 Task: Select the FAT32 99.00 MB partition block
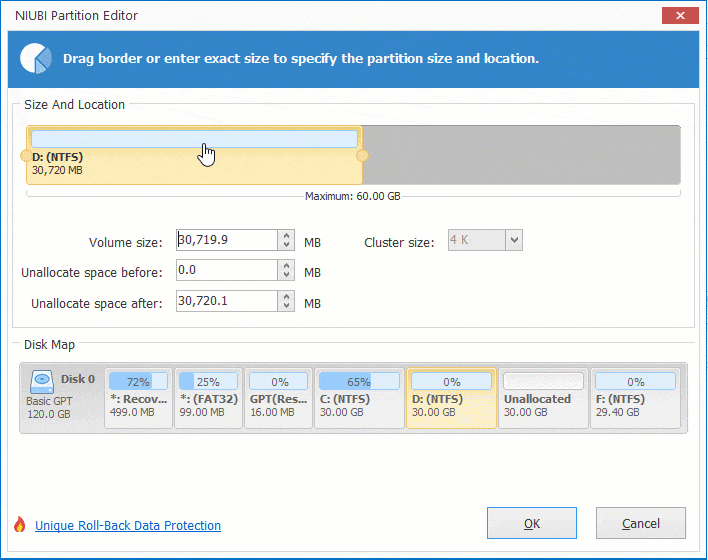tap(208, 398)
